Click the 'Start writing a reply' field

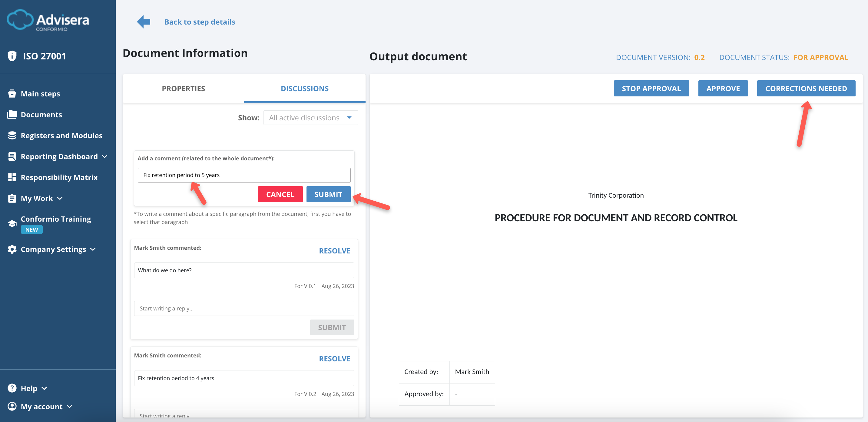[244, 308]
